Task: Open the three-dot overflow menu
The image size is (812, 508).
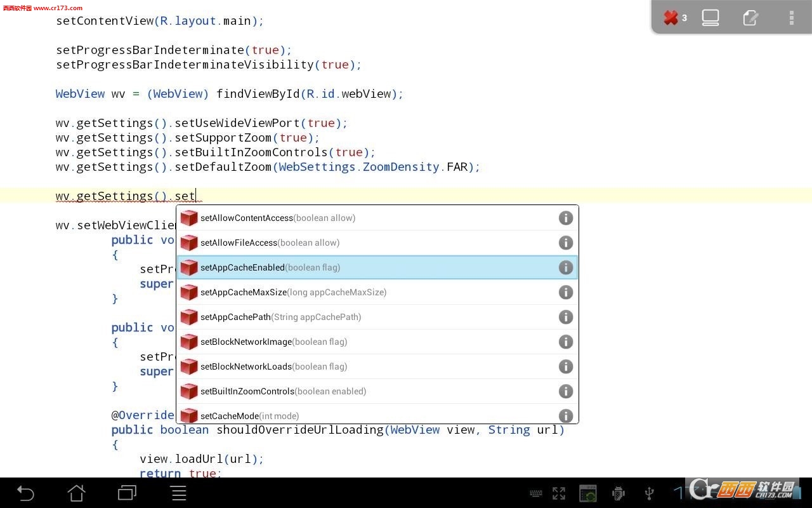Action: (791, 18)
